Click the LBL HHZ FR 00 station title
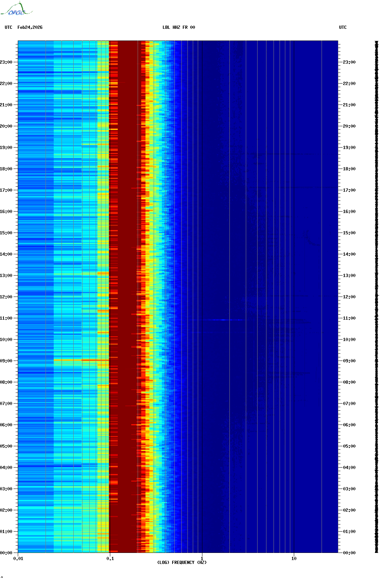This screenshot has width=392, height=581. 179,27
